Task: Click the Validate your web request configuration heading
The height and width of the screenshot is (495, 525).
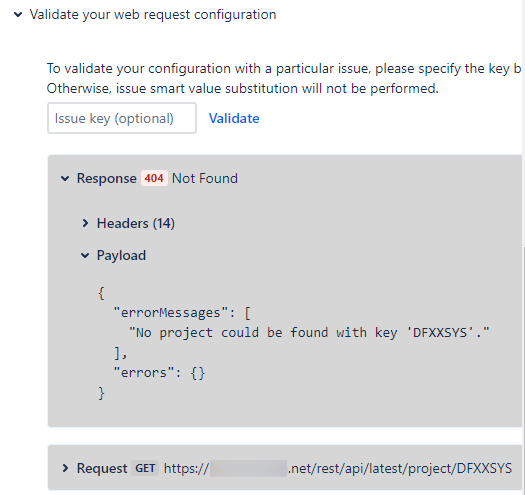Action: point(153,15)
